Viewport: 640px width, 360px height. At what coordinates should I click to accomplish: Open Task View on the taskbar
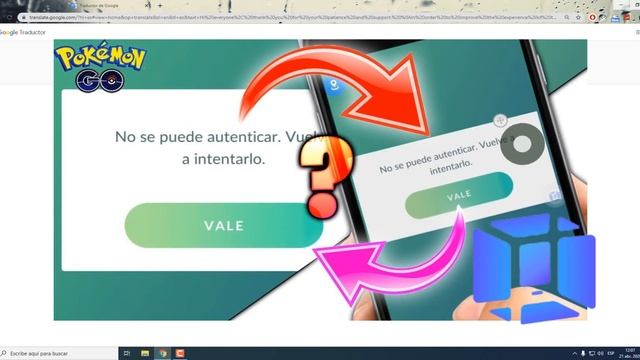pyautogui.click(x=127, y=353)
